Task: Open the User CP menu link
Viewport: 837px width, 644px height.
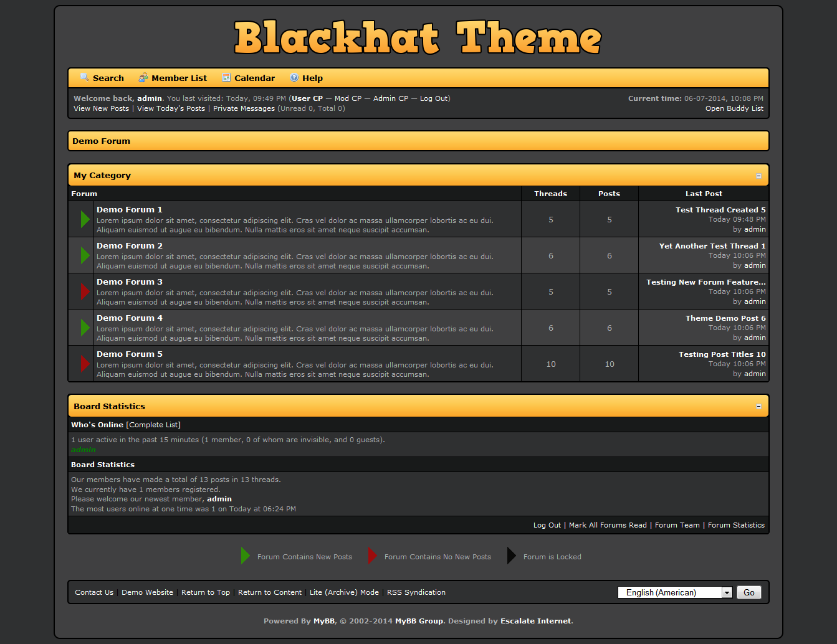Action: (307, 98)
